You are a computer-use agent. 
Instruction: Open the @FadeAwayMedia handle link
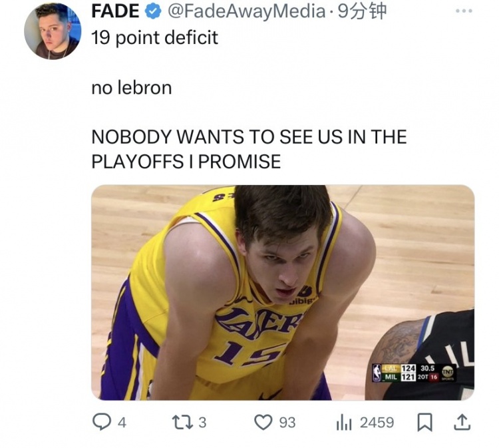pos(246,11)
